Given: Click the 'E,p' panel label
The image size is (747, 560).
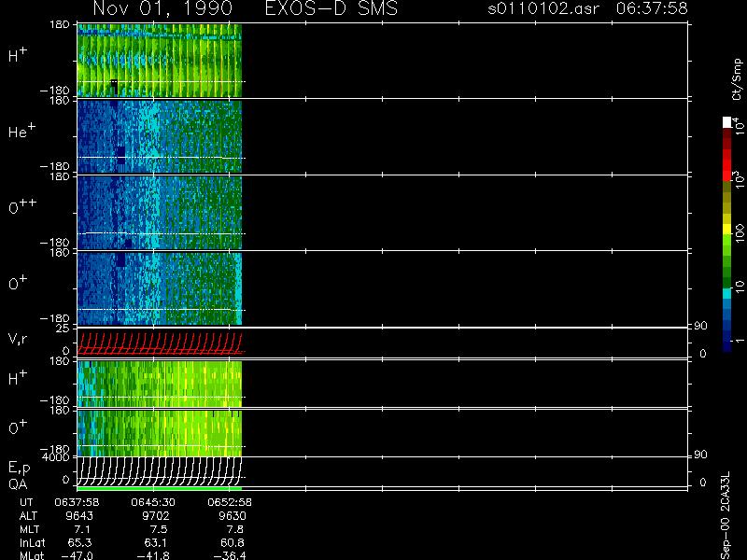Looking at the screenshot, I should coord(19,469).
